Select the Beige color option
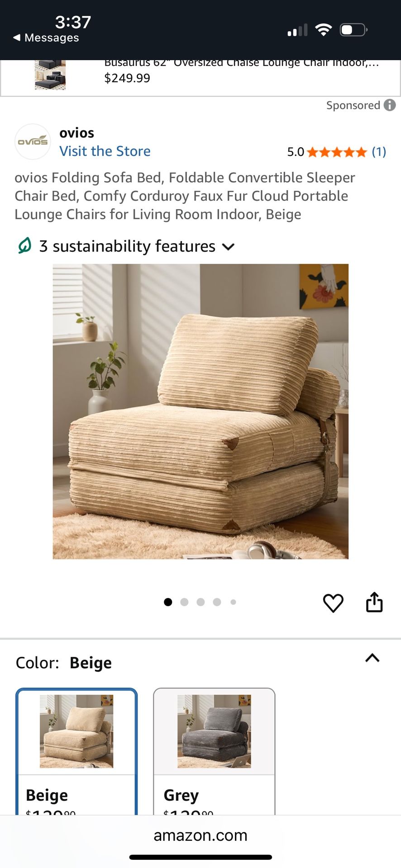This screenshot has width=401, height=868. pyautogui.click(x=76, y=751)
